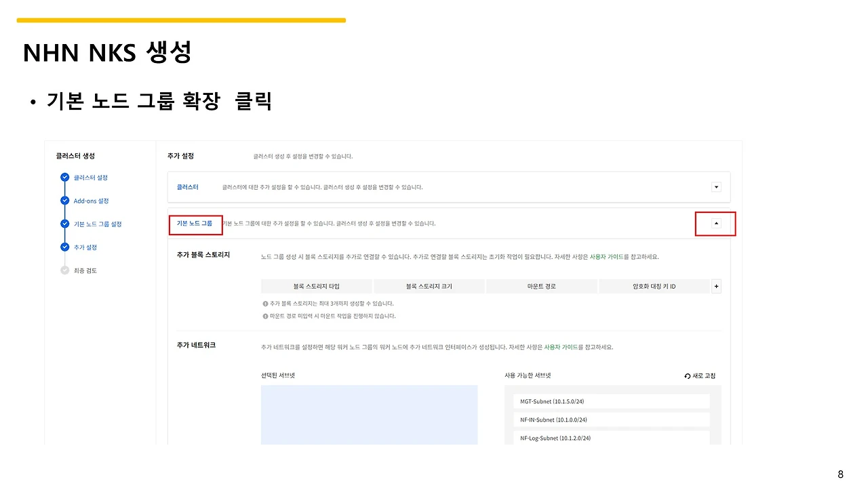Select the 최종 검토 step
The image size is (868, 488).
(85, 270)
